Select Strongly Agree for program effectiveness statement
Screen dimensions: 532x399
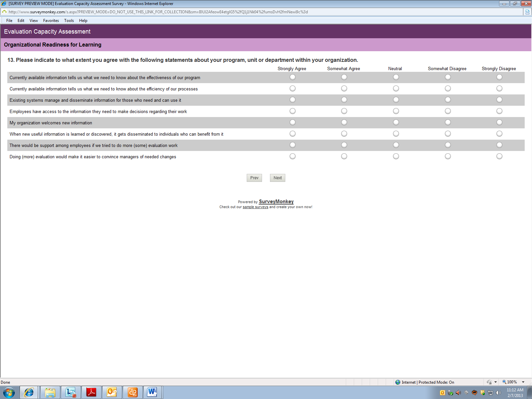tap(293, 77)
